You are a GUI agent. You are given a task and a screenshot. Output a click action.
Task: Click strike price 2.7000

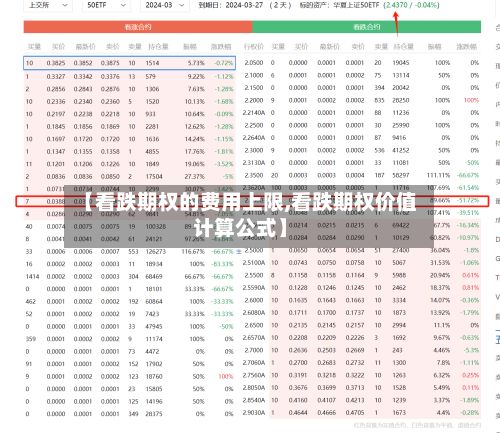(254, 350)
